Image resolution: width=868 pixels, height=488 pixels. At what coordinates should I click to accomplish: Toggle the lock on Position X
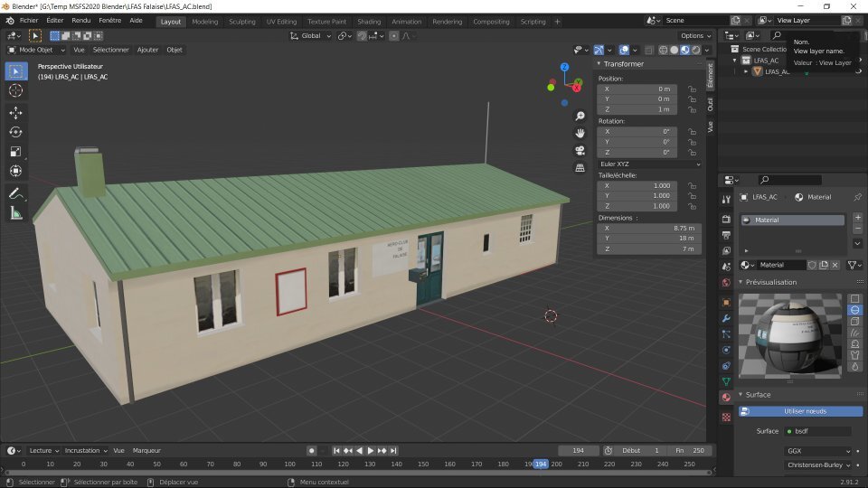point(692,89)
